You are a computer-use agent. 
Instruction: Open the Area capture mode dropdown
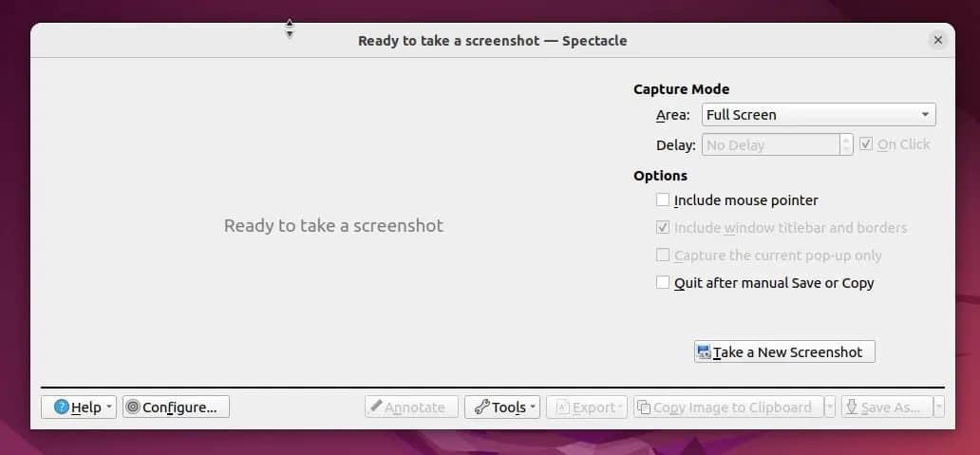click(819, 115)
